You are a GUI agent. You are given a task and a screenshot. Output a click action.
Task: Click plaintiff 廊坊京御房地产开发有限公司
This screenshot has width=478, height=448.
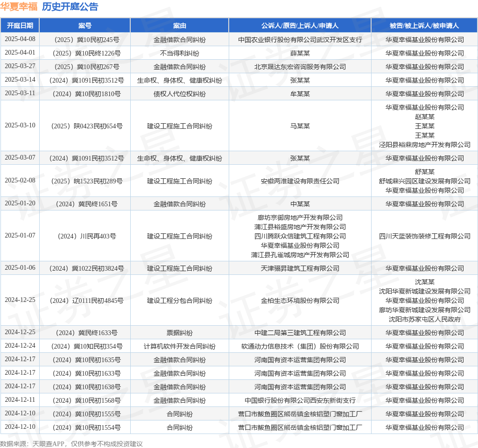[300, 217]
